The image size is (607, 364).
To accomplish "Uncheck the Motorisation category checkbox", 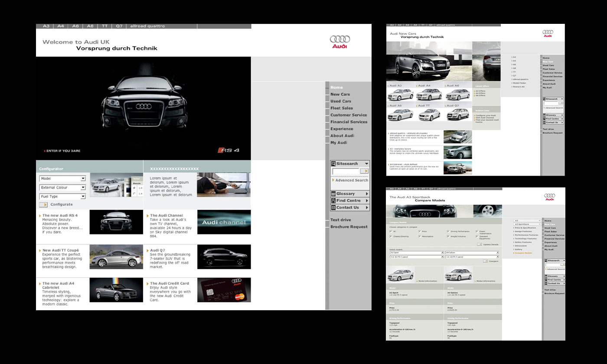I will point(420,237).
